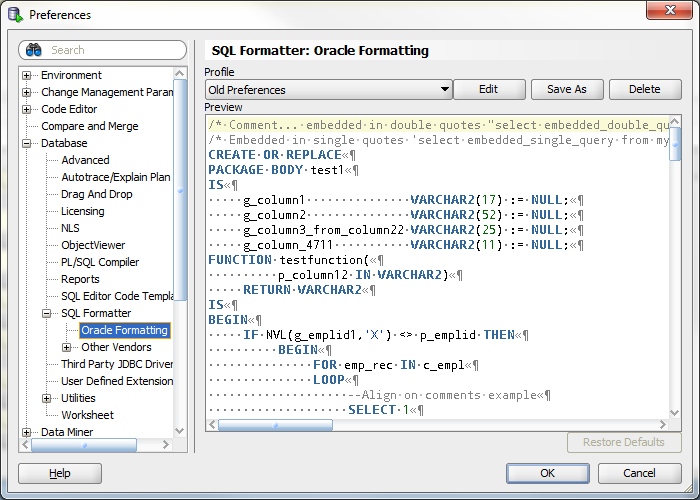Image resolution: width=700 pixels, height=500 pixels.
Task: Click the tree panel scroll down arrow
Action: (179, 431)
